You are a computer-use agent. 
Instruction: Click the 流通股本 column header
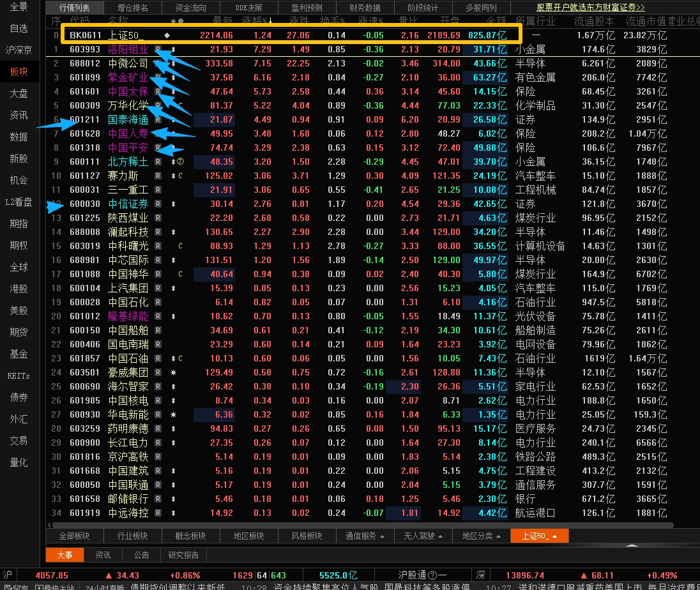coord(594,21)
